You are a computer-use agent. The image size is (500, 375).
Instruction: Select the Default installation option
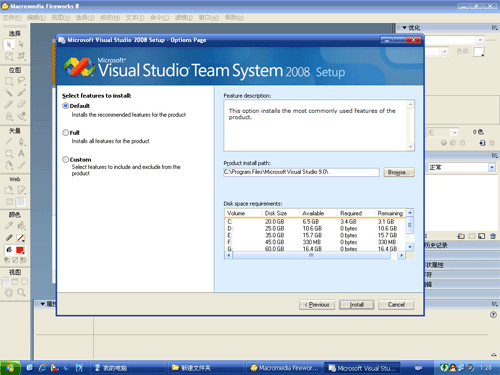pos(66,106)
